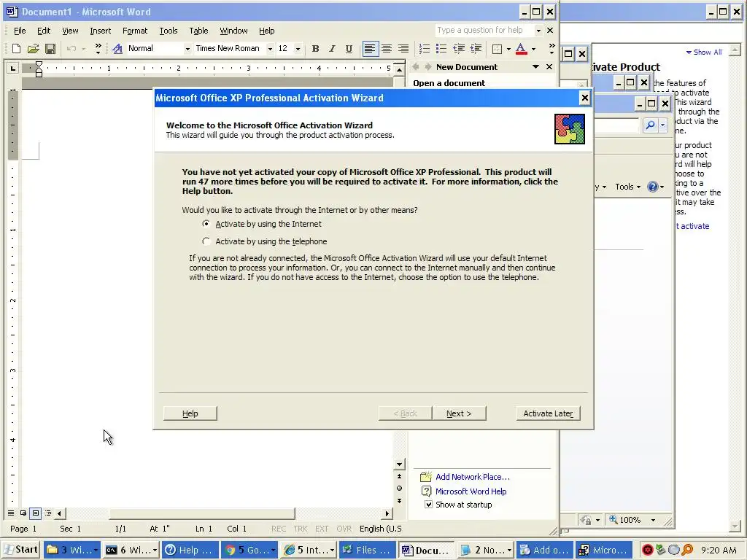
Task: Click Next in the Activation Wizard
Action: [x=459, y=413]
